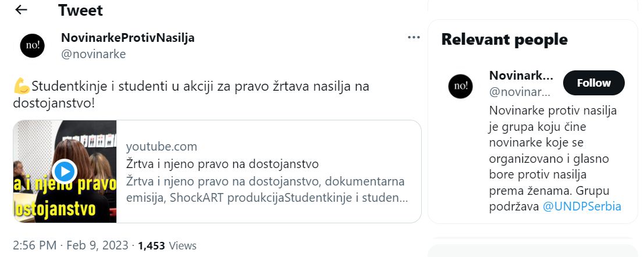Image resolution: width=644 pixels, height=257 pixels.
Task: Click the tweet author's no! avatar
Action: [x=33, y=46]
